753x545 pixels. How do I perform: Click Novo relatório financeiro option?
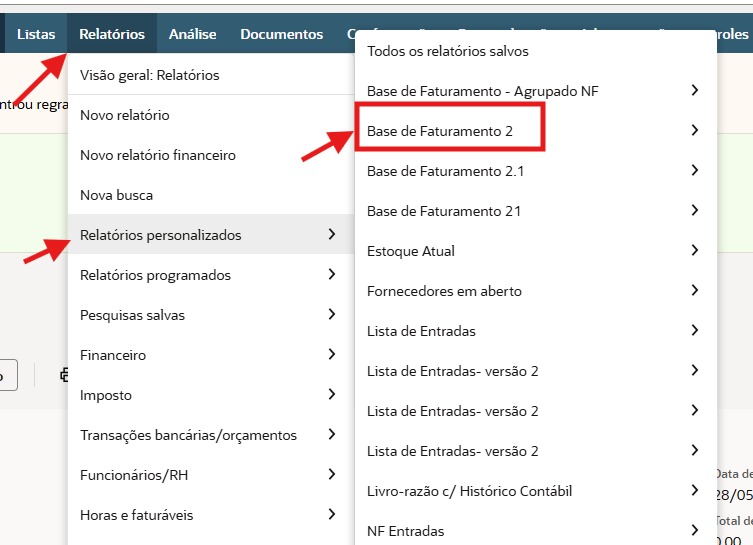(x=157, y=155)
